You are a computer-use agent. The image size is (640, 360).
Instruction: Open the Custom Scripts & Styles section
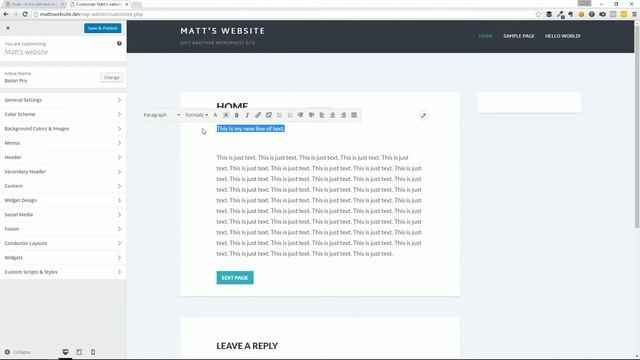click(x=63, y=272)
